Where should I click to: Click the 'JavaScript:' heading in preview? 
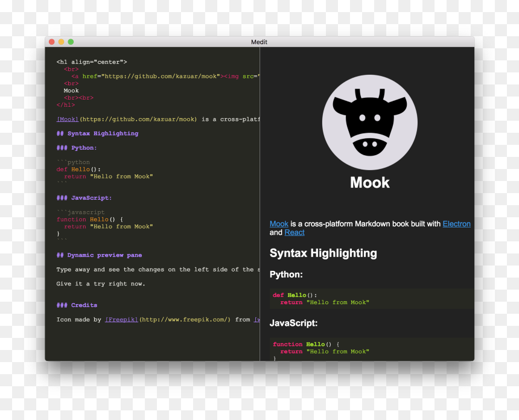[x=293, y=323]
